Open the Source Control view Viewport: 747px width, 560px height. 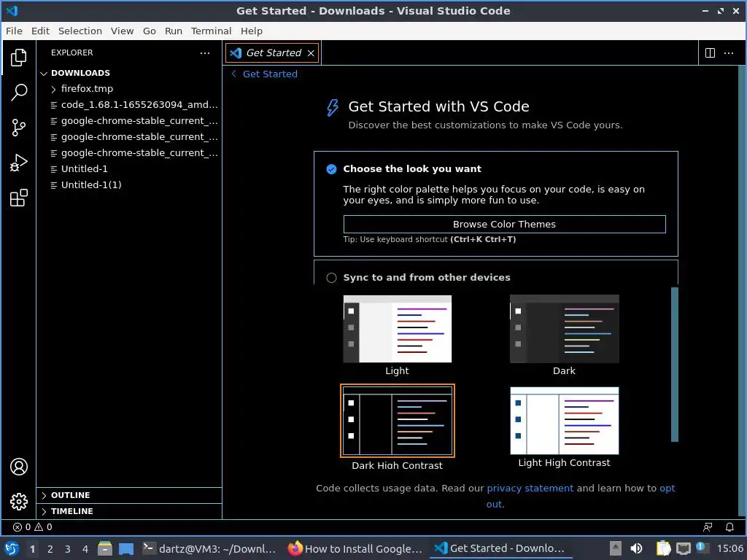pyautogui.click(x=18, y=128)
